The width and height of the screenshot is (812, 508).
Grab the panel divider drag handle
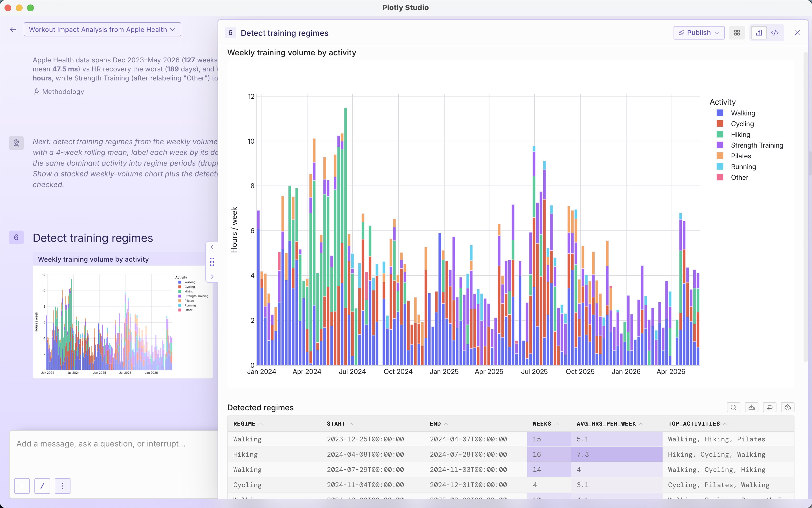(x=212, y=262)
